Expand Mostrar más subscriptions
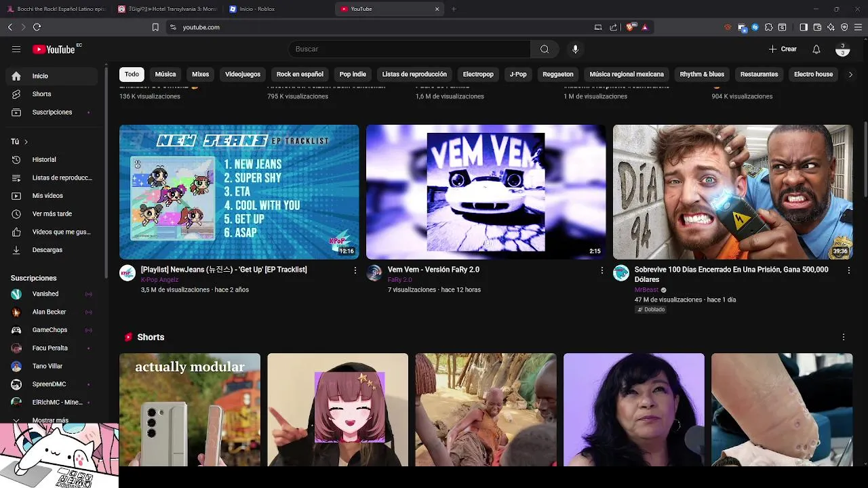This screenshot has height=488, width=868. coord(52,420)
